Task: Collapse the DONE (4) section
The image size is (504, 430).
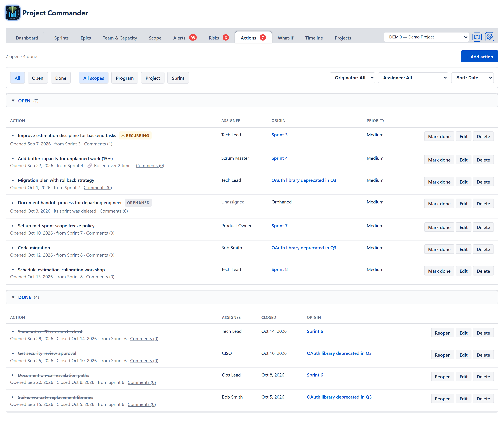Action: coord(252,297)
